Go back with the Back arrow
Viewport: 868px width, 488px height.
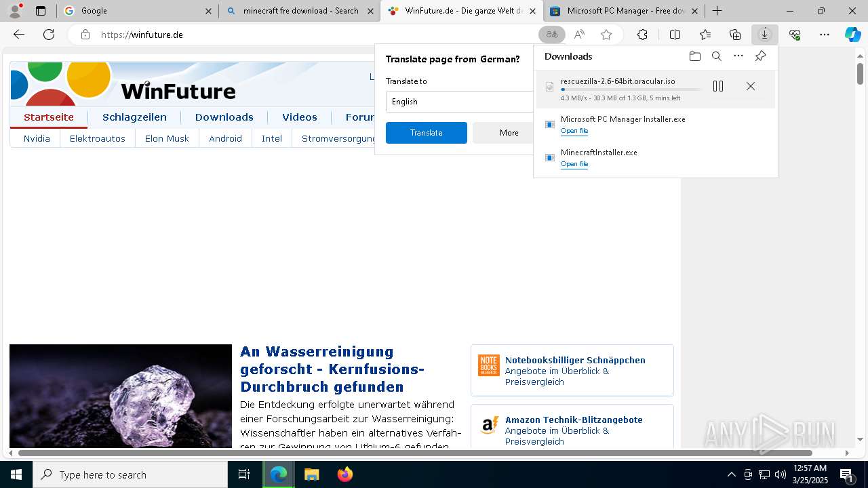(x=19, y=35)
